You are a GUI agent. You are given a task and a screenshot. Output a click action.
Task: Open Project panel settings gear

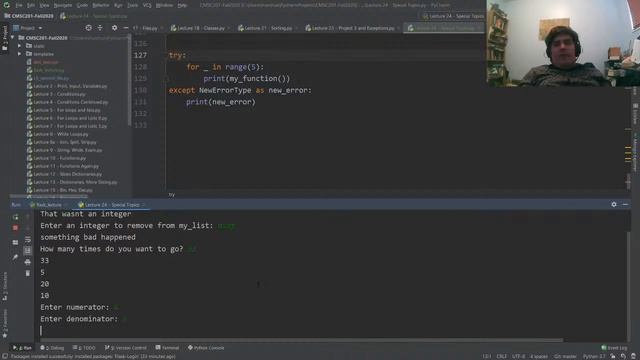click(x=114, y=28)
